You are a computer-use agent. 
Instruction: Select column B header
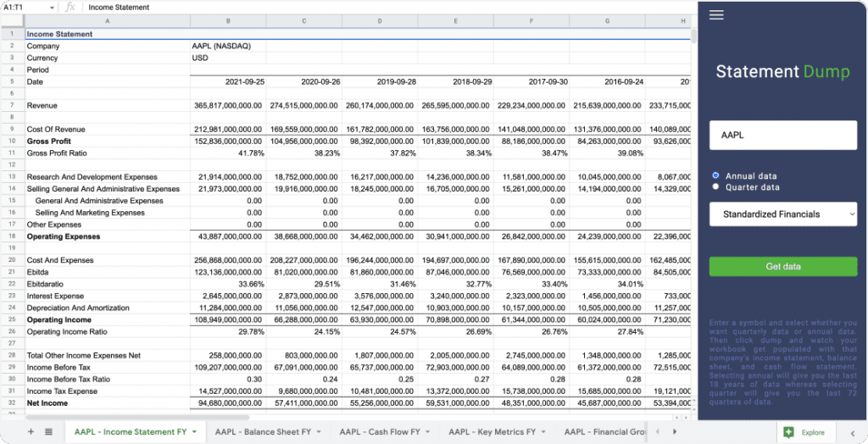[228, 20]
